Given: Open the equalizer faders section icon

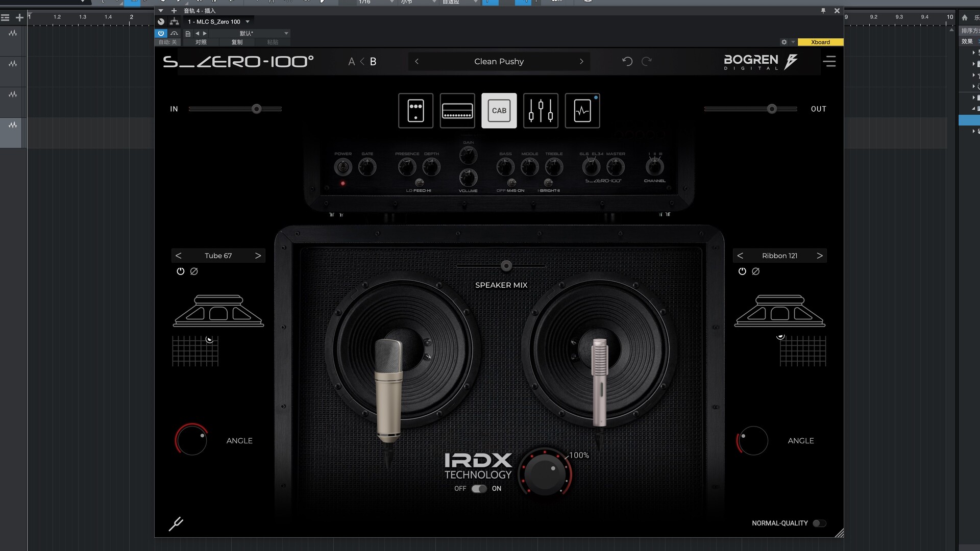Looking at the screenshot, I should click(541, 110).
